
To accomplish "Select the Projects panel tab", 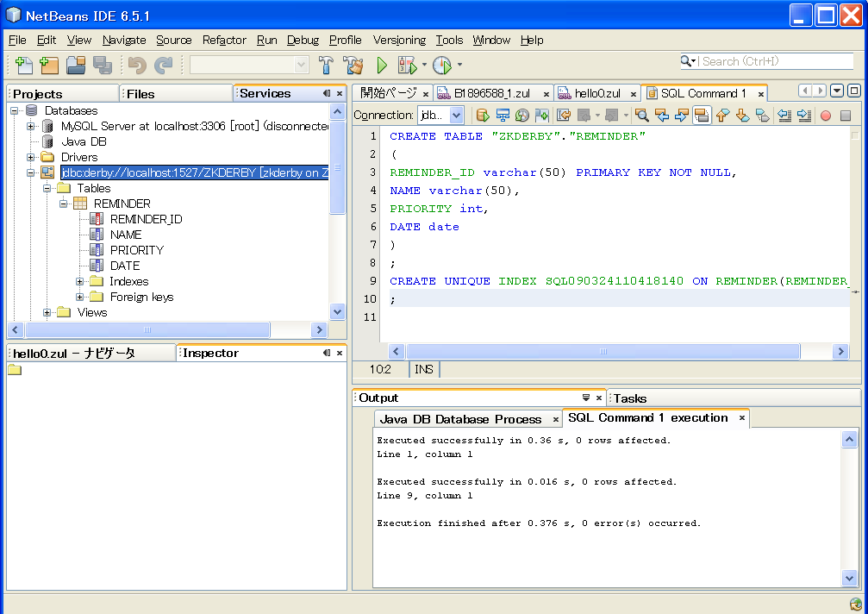I will click(x=38, y=94).
